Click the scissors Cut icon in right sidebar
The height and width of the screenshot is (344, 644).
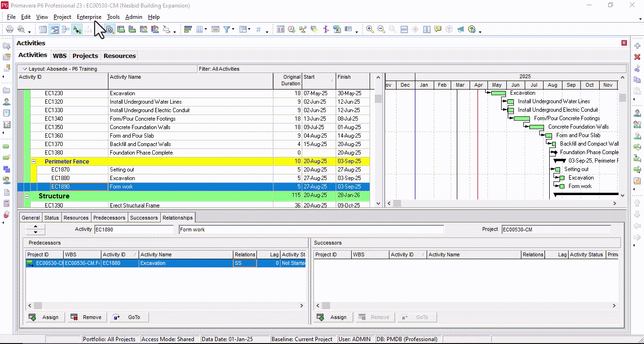click(637, 68)
